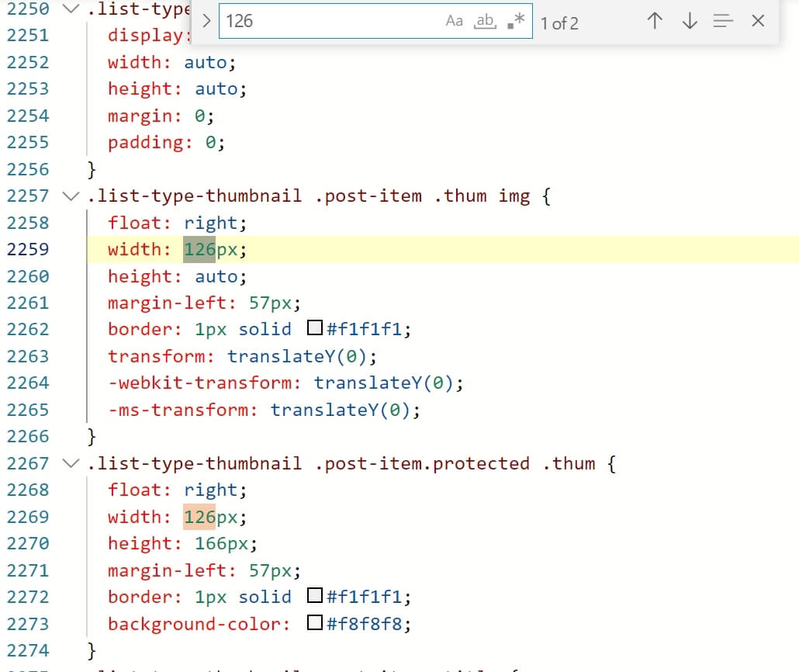Click the highlighted 126 on line 2259
The height and width of the screenshot is (672, 799).
(x=199, y=249)
